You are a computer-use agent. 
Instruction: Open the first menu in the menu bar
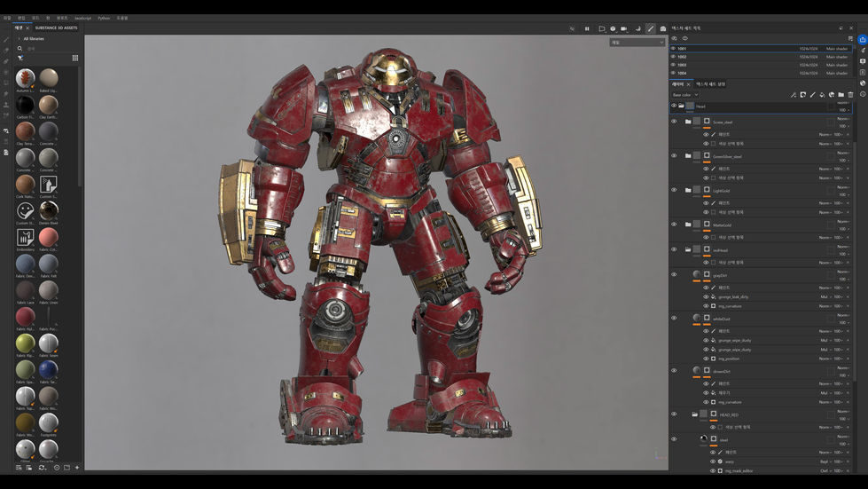tap(6, 19)
